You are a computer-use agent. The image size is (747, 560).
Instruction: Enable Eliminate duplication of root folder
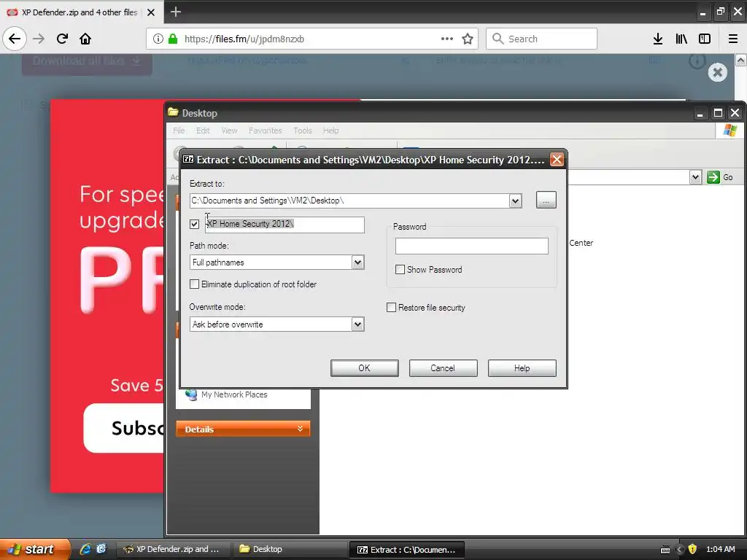194,284
